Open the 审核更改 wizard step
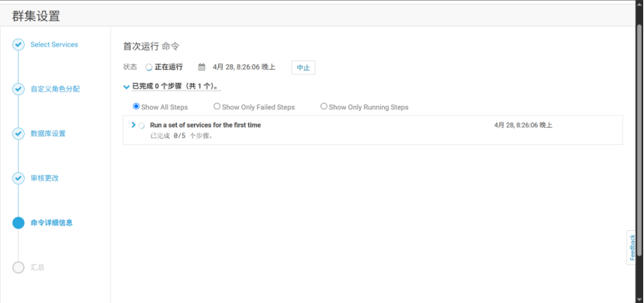Screen dimensions: 644x303 click(x=45, y=178)
